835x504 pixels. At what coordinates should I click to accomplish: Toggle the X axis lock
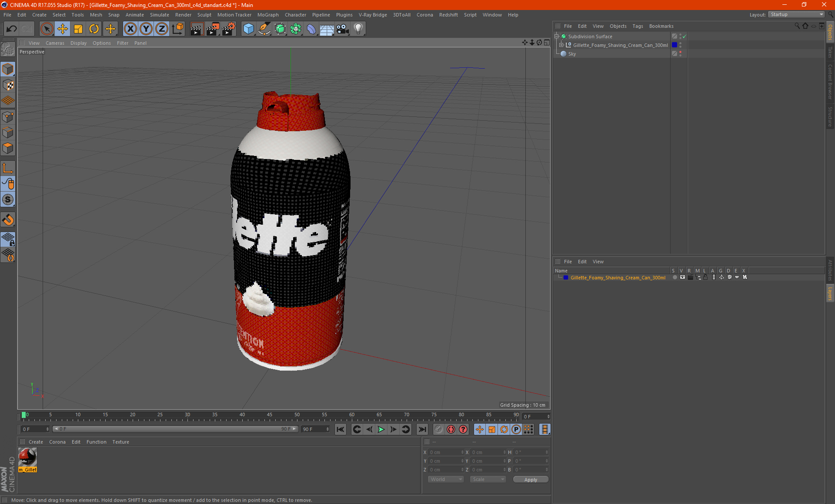pos(130,29)
